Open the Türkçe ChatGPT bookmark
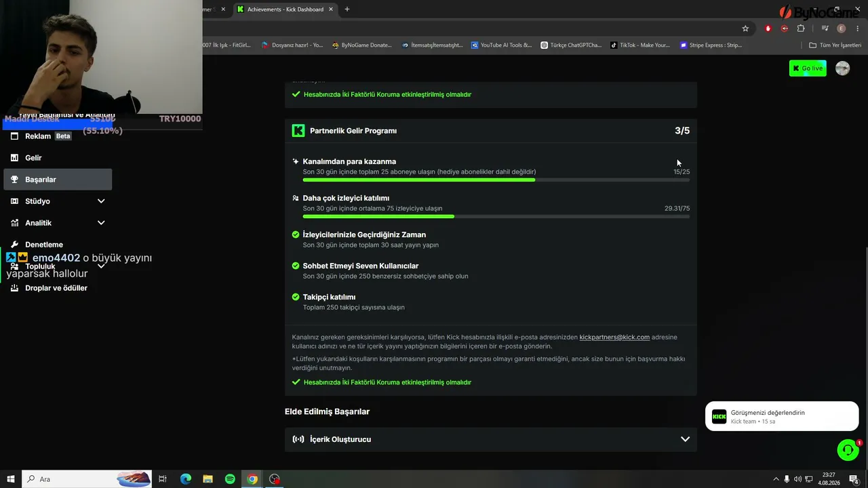The width and height of the screenshot is (868, 488). (571, 45)
